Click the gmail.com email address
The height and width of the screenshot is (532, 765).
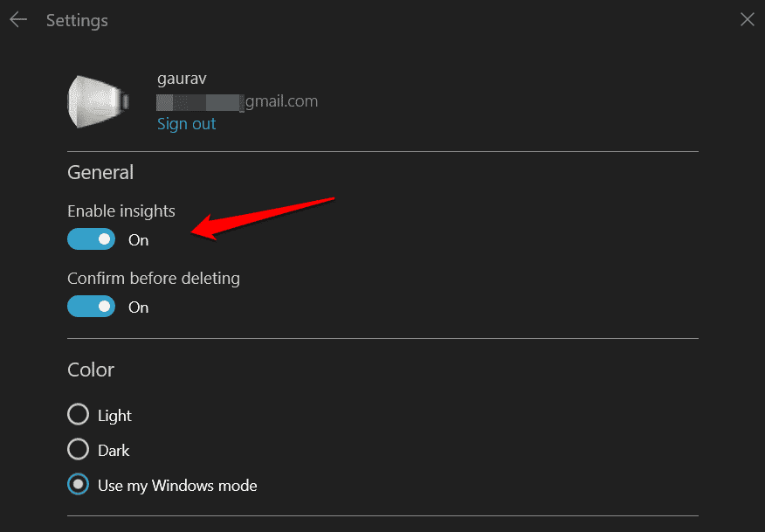(236, 100)
